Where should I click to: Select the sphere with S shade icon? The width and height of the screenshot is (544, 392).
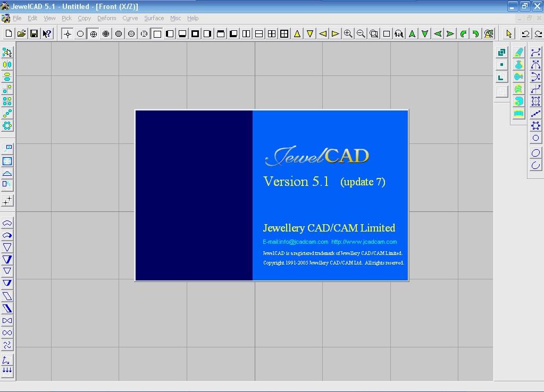pos(131,33)
